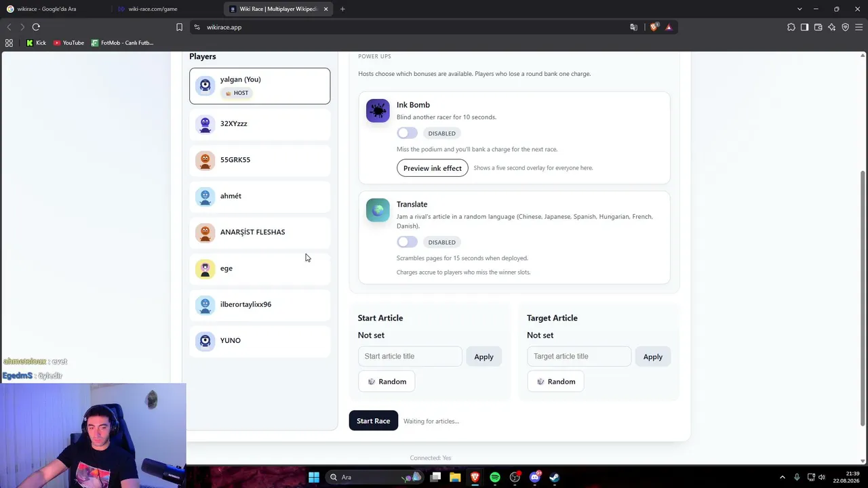This screenshot has width=868, height=488.
Task: Click the Translate power-up globe icon
Action: (378, 210)
